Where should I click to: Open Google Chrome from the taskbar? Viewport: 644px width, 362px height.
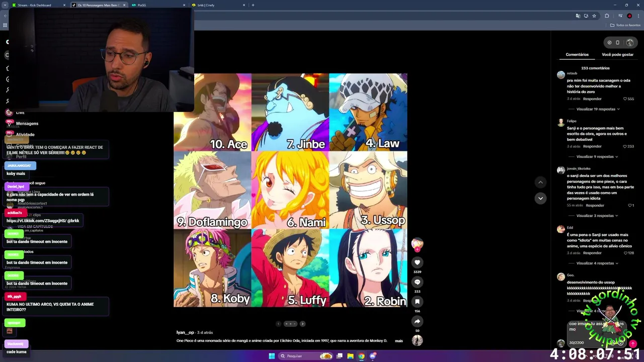pyautogui.click(x=361, y=356)
